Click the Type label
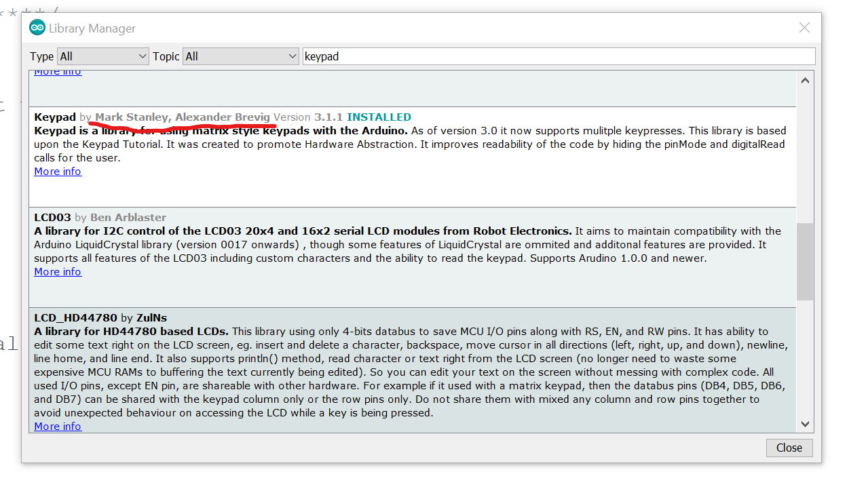The image size is (868, 491). [41, 56]
